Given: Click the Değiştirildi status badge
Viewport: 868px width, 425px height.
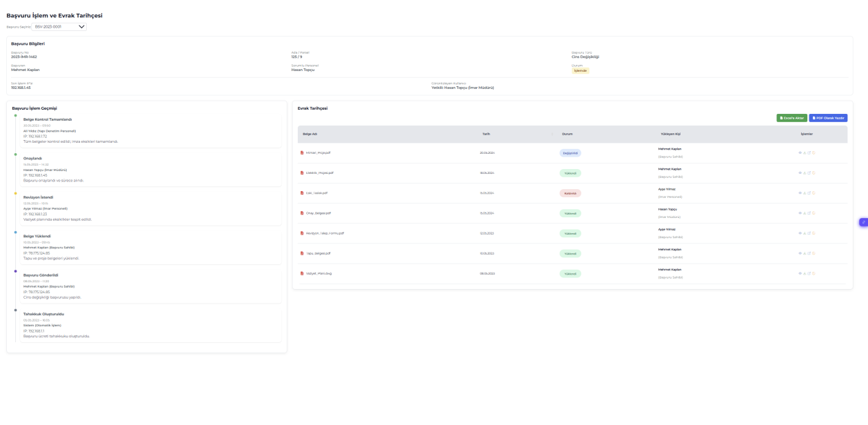Looking at the screenshot, I should click(570, 153).
